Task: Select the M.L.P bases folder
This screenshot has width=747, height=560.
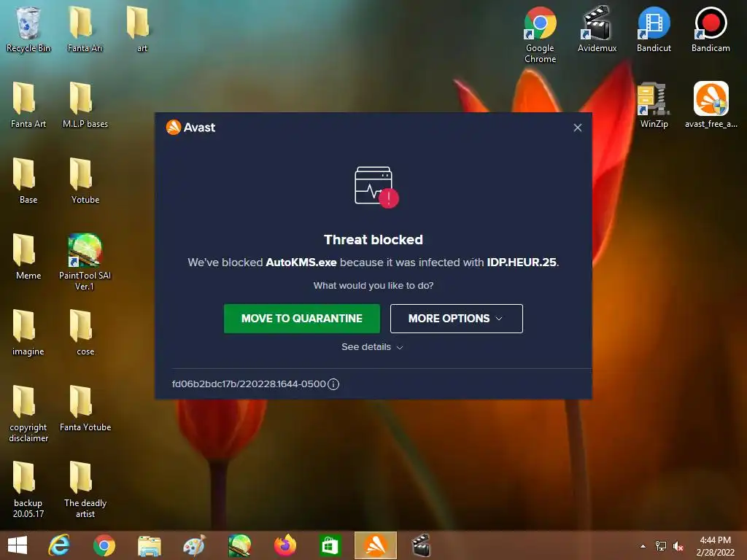Action: pyautogui.click(x=85, y=105)
